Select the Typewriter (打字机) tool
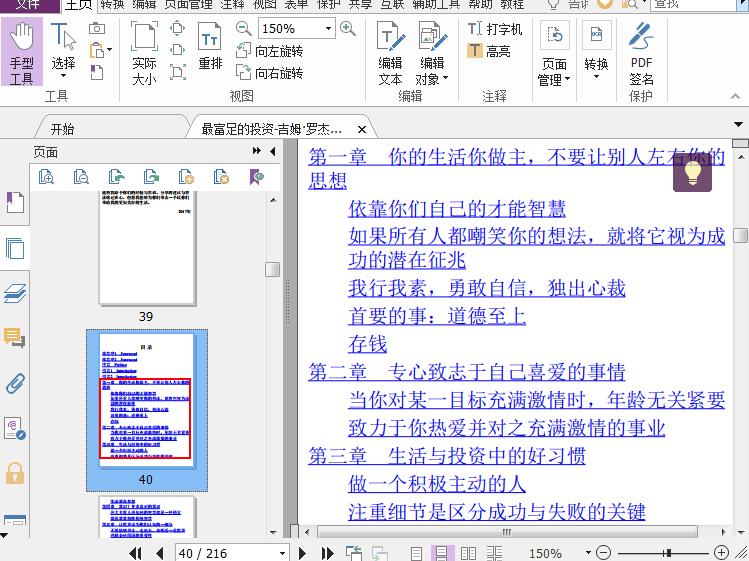Viewport: 749px width, 561px height. [x=495, y=29]
